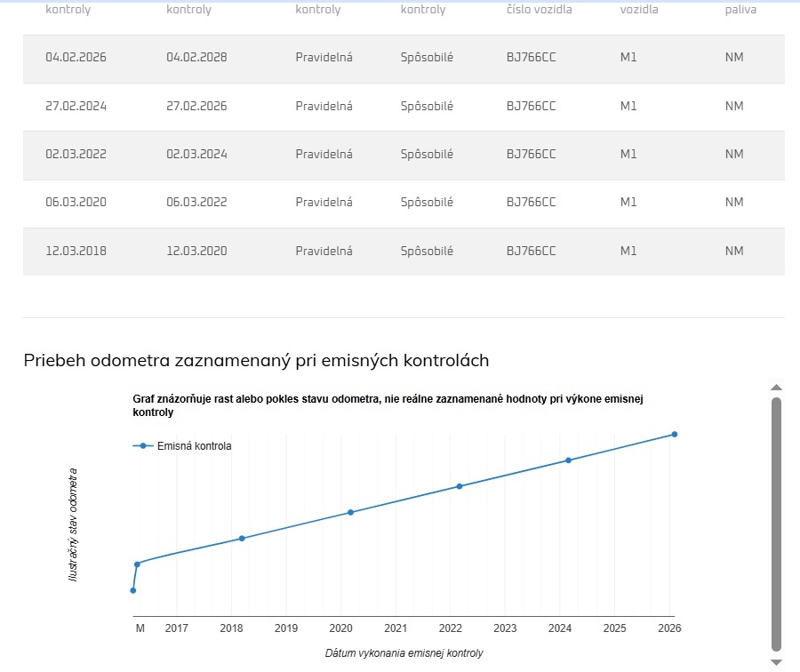Grab the vertical scrollbar thumb beside the chart
Viewport: 800px width, 672px height.
pyautogui.click(x=776, y=524)
